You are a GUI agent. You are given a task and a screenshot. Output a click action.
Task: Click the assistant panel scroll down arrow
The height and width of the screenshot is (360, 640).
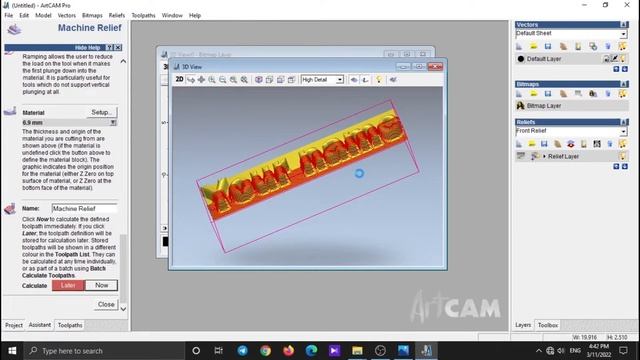click(x=123, y=309)
